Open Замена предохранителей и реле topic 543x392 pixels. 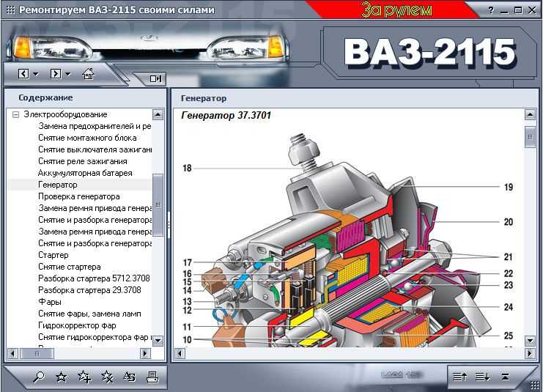click(95, 126)
